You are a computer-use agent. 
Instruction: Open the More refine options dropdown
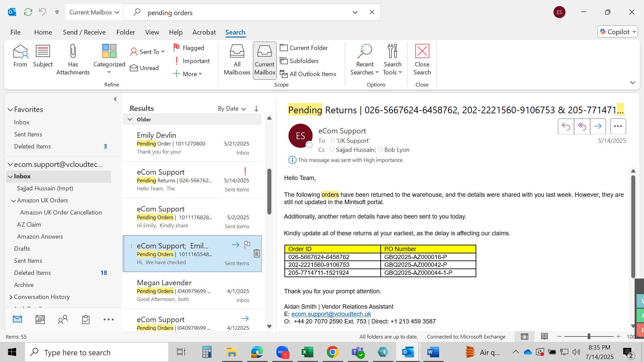[x=187, y=74]
